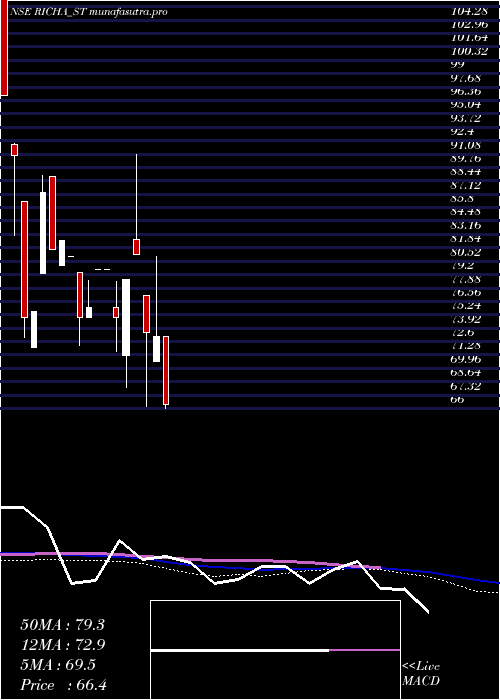Click the <<Live MACD label
500x700 pixels.
point(421,674)
